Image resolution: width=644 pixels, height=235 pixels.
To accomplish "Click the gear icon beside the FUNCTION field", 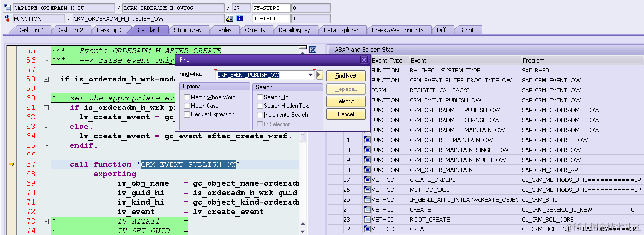I will pyautogui.click(x=7, y=18).
